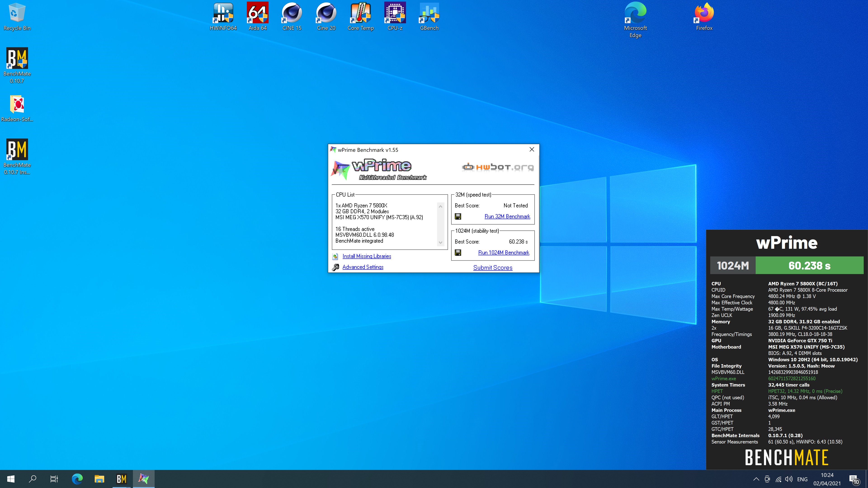The height and width of the screenshot is (488, 868).
Task: Close the wPrime Benchmark window
Action: click(x=532, y=150)
